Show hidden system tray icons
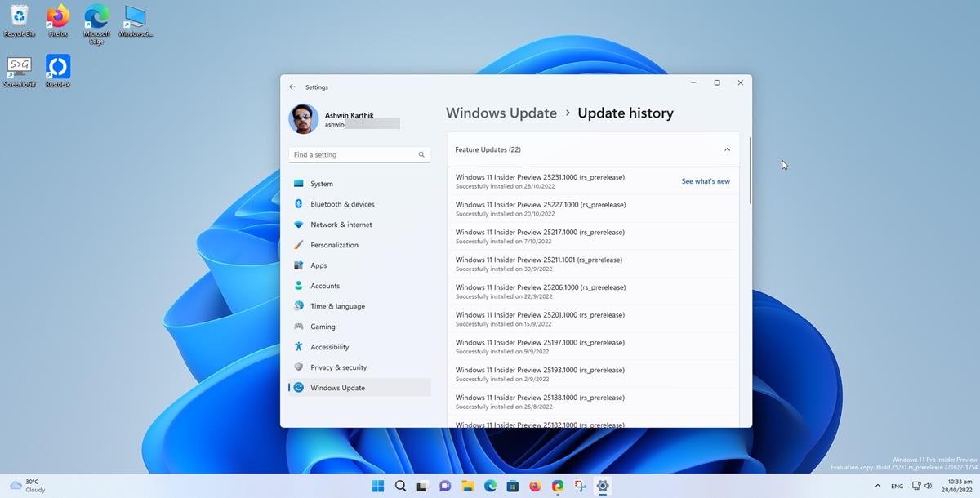This screenshot has width=980, height=498. point(878,486)
